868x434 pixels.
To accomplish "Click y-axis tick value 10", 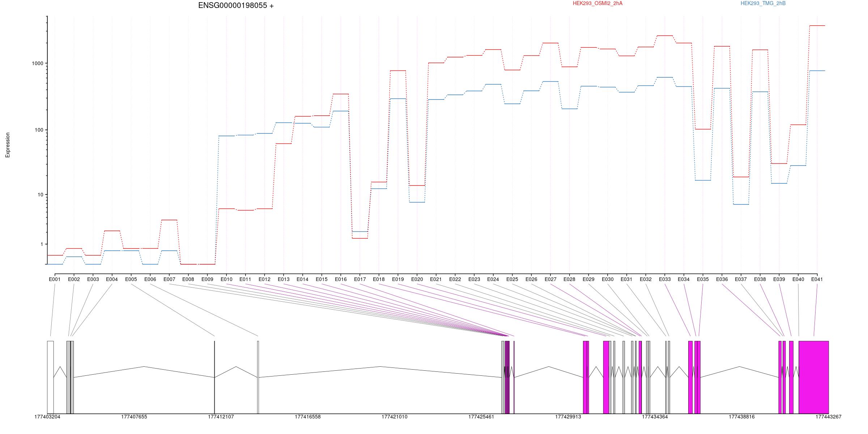I will pos(41,195).
